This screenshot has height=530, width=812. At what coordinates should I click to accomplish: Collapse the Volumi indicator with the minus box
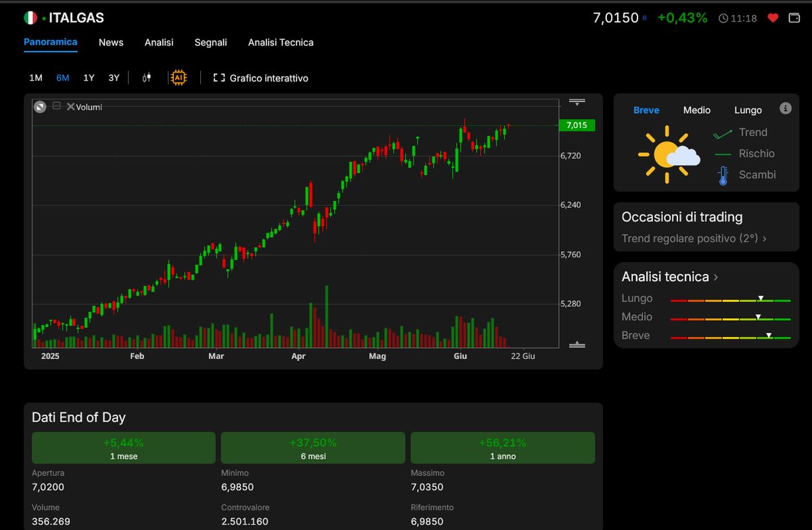(57, 106)
